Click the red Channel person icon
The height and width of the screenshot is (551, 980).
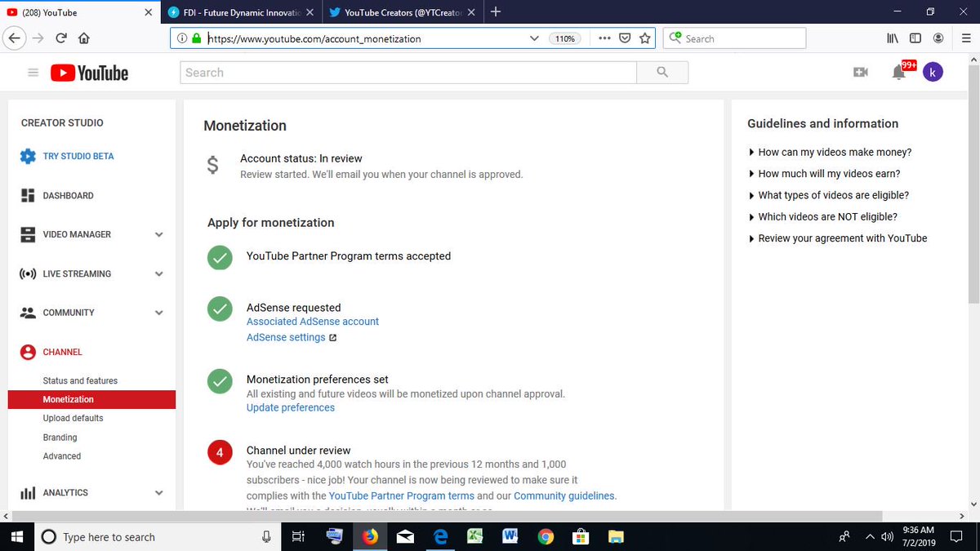point(28,352)
